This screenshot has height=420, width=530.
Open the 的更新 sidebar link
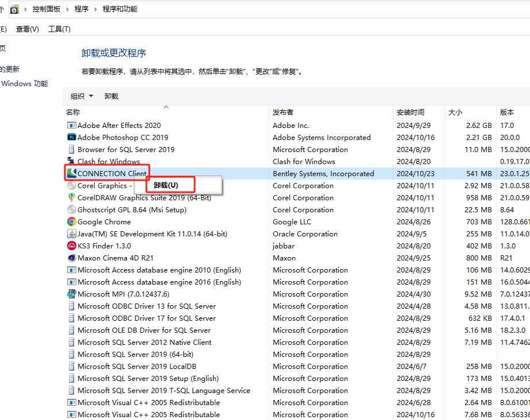[x=10, y=69]
